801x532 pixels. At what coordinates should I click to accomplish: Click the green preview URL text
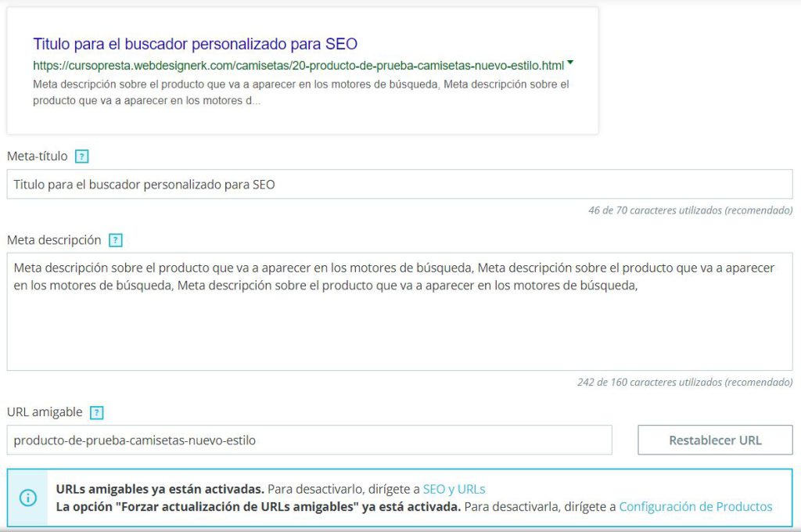(x=298, y=66)
